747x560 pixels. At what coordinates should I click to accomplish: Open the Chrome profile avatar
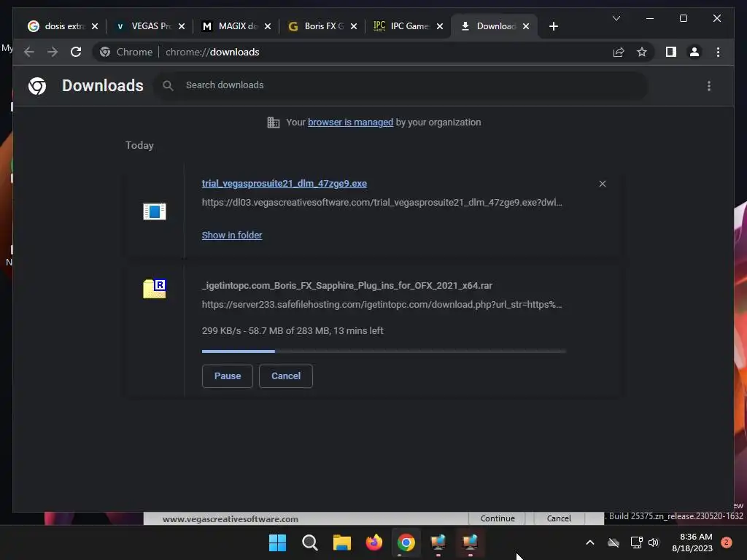point(694,52)
